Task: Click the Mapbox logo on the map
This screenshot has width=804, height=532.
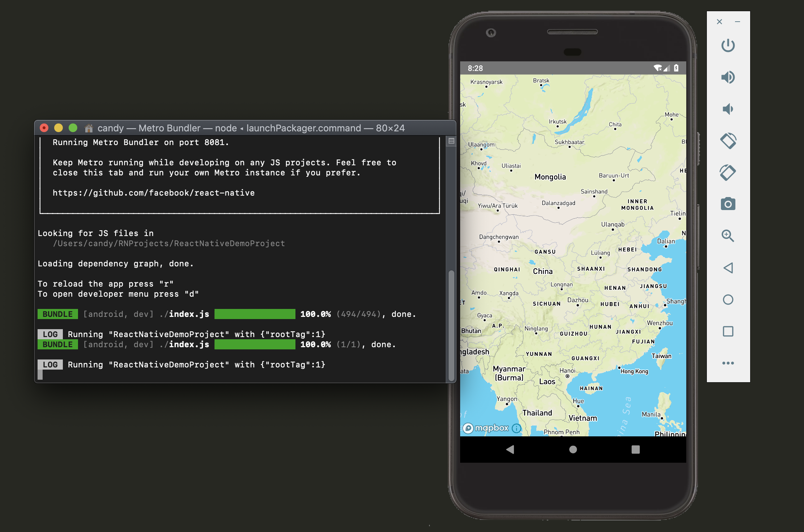Action: click(486, 428)
